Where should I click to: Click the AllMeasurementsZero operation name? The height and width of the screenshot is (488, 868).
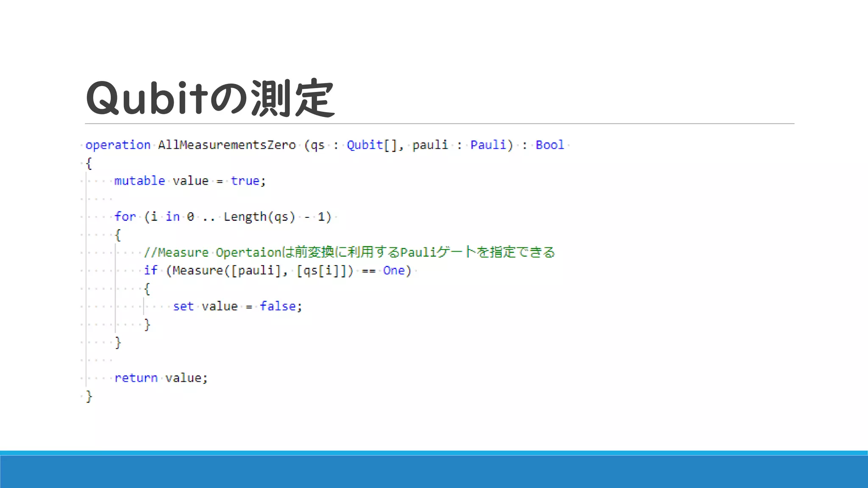(227, 145)
